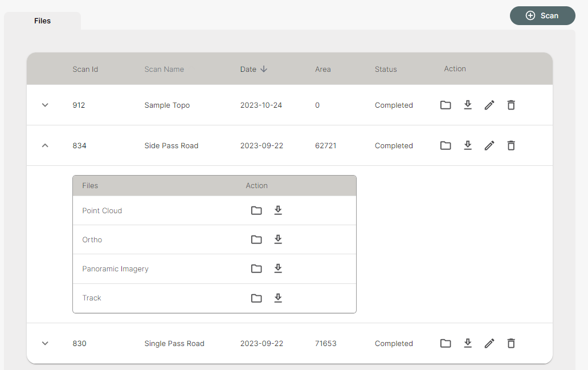588x370 pixels.
Task: Click the Status column header
Action: pos(386,69)
